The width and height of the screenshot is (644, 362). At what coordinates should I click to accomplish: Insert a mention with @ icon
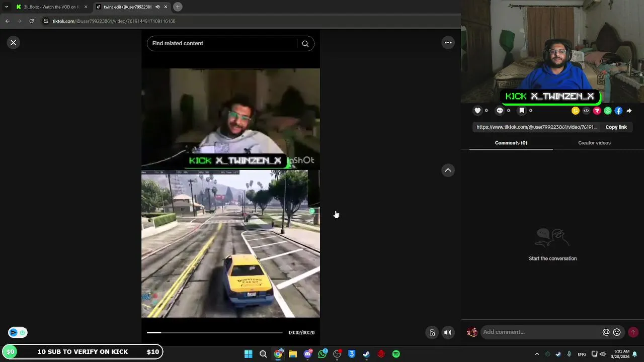606,332
